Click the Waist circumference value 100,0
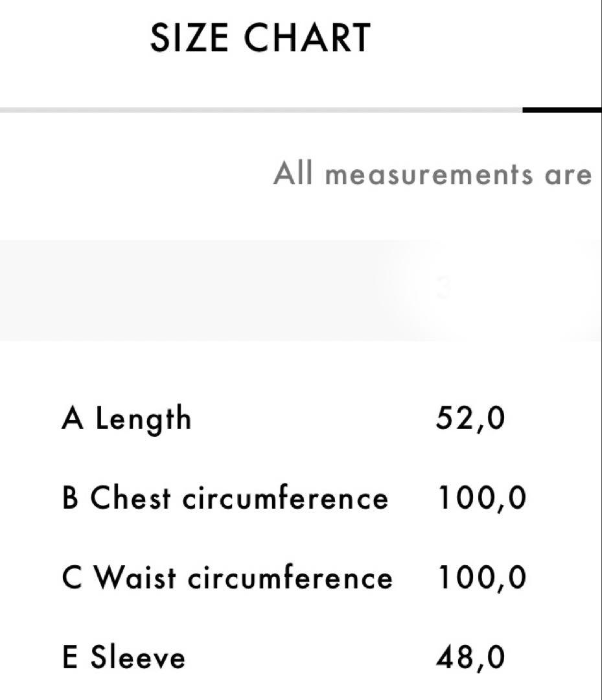This screenshot has width=602, height=700. coord(482,577)
